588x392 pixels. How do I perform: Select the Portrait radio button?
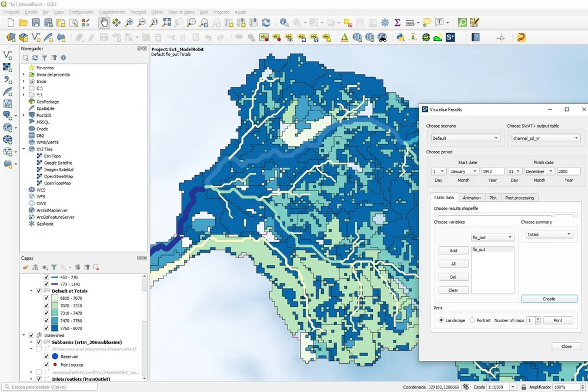point(472,320)
